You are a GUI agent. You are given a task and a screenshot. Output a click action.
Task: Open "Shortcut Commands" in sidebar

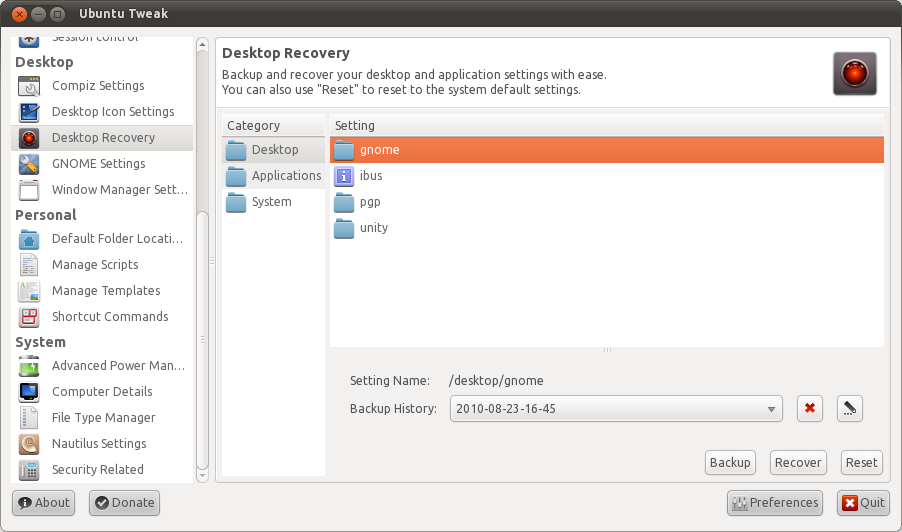point(102,317)
